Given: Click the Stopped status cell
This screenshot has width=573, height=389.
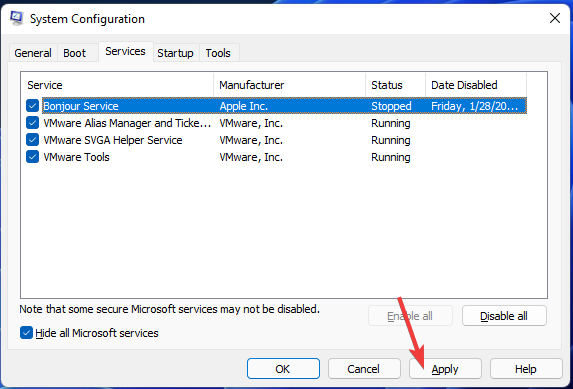Looking at the screenshot, I should (391, 106).
